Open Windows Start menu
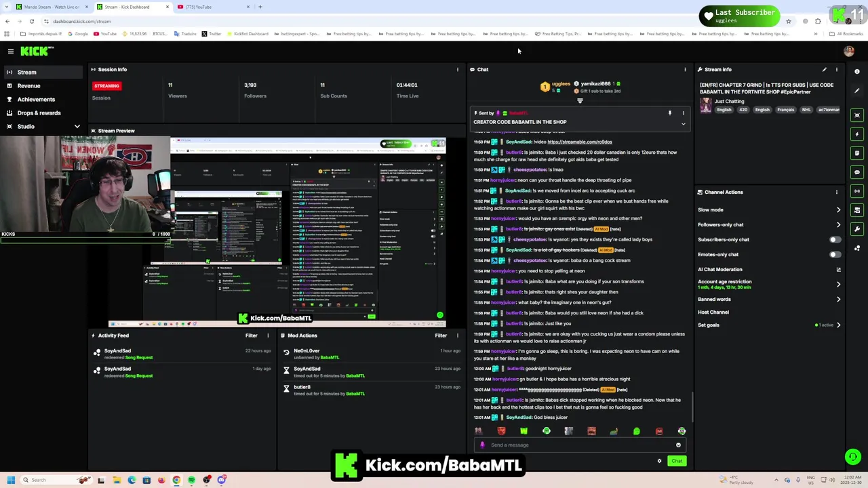This screenshot has height=488, width=868. (10, 480)
